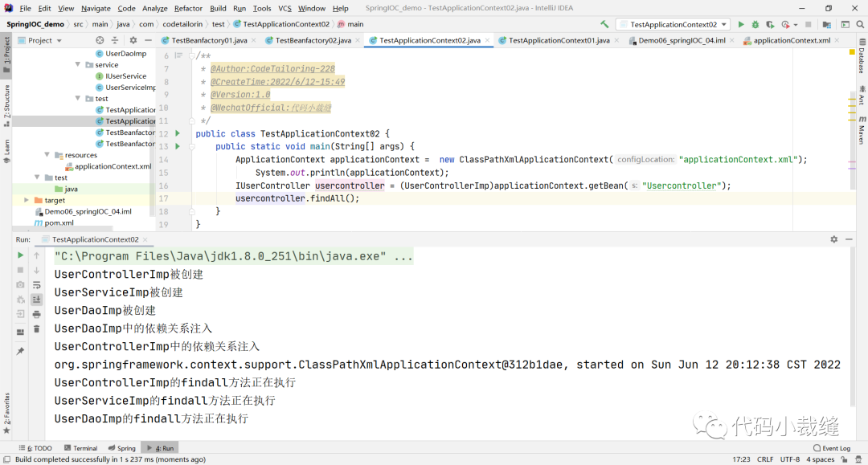
Task: Rerun program in Run panel
Action: (x=20, y=255)
